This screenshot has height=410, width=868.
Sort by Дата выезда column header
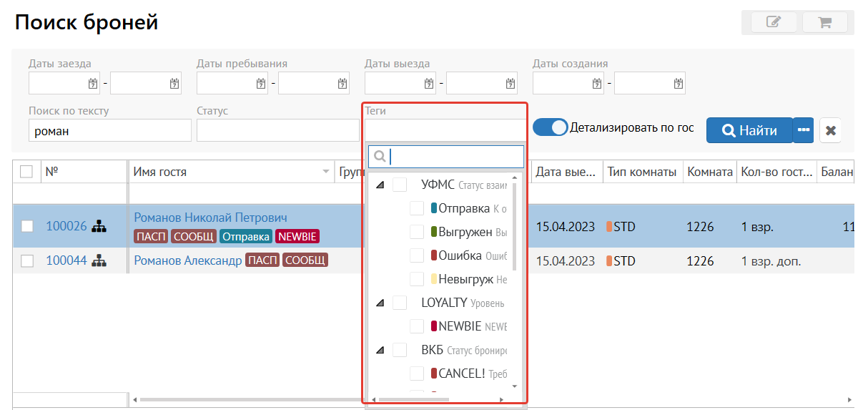[566, 172]
